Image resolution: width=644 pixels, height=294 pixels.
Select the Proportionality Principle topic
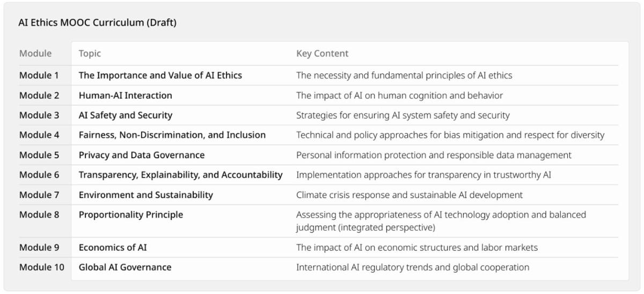pos(131,215)
